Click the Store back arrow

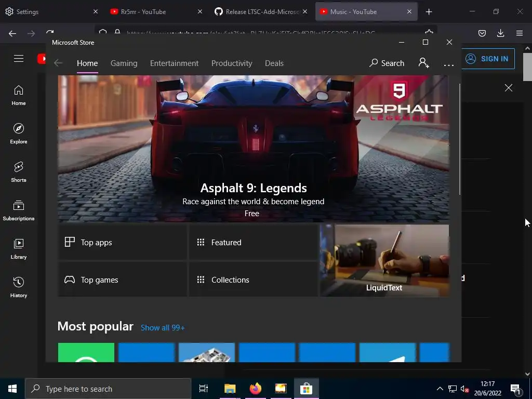58,63
